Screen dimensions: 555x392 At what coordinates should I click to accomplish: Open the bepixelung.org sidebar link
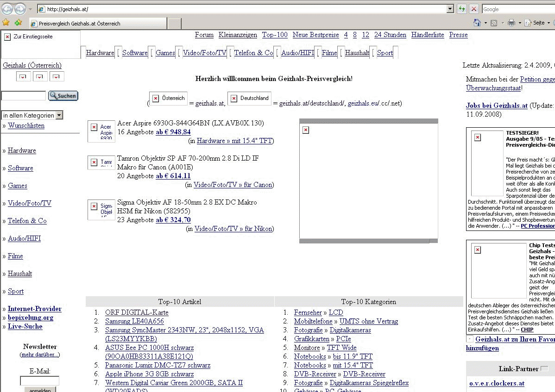point(31,317)
